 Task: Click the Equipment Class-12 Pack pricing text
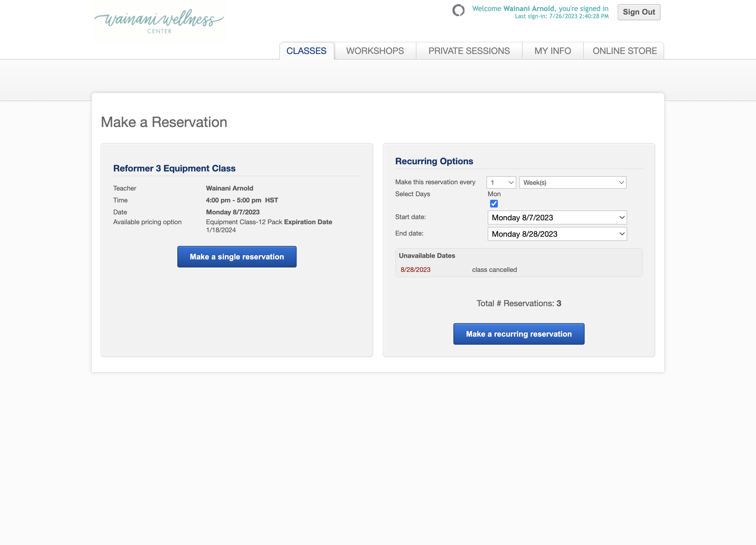pyautogui.click(x=244, y=222)
